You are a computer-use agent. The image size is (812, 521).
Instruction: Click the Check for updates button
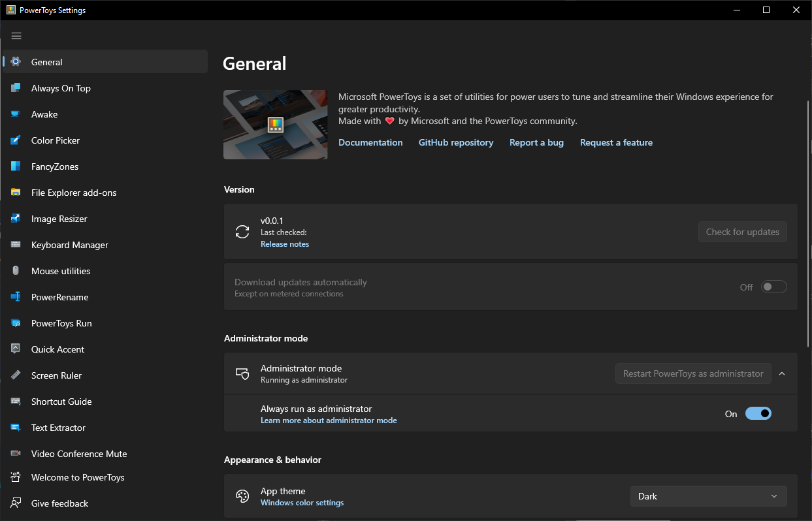click(x=743, y=232)
